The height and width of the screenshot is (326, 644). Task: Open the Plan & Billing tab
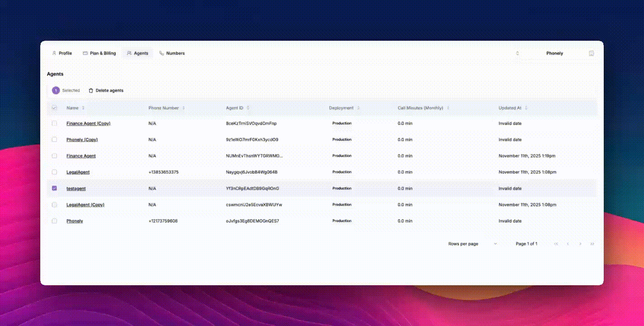pos(99,53)
